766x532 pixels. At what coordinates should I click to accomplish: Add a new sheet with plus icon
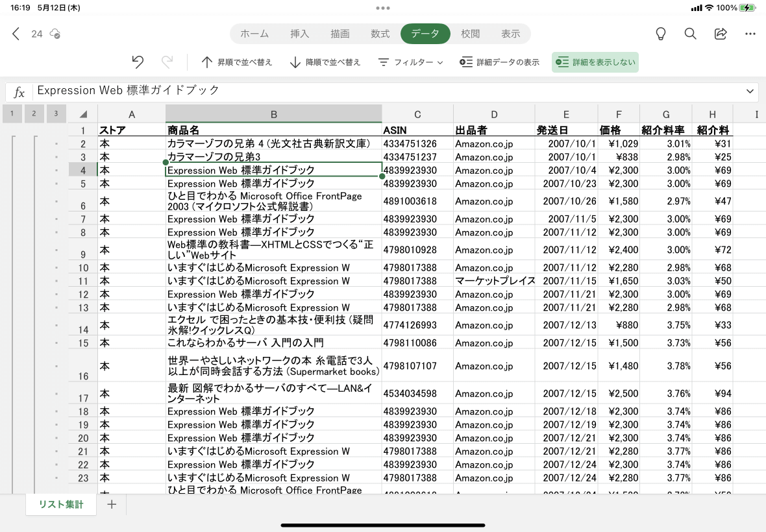click(112, 504)
